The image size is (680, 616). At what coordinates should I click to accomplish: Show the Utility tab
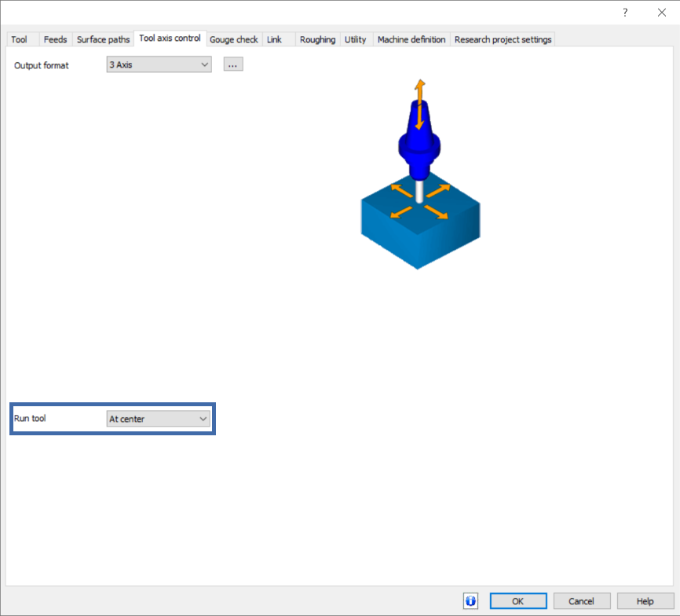[356, 39]
